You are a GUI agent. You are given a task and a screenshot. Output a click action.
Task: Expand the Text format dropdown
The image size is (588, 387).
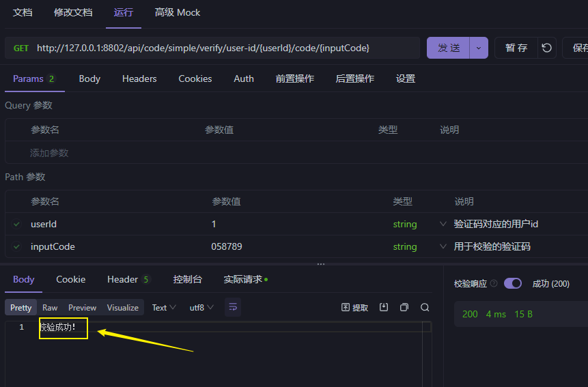(x=164, y=308)
